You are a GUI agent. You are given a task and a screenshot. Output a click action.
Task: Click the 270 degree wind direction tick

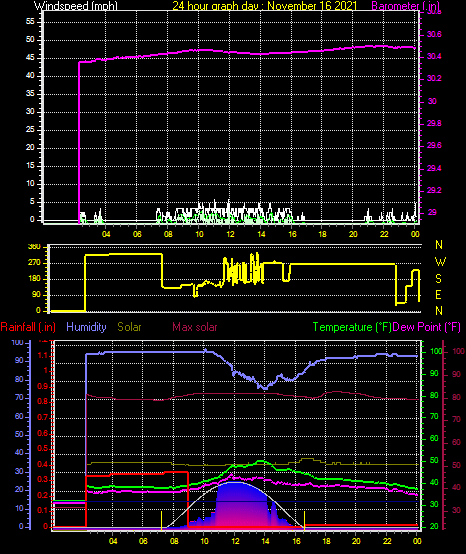[36, 263]
